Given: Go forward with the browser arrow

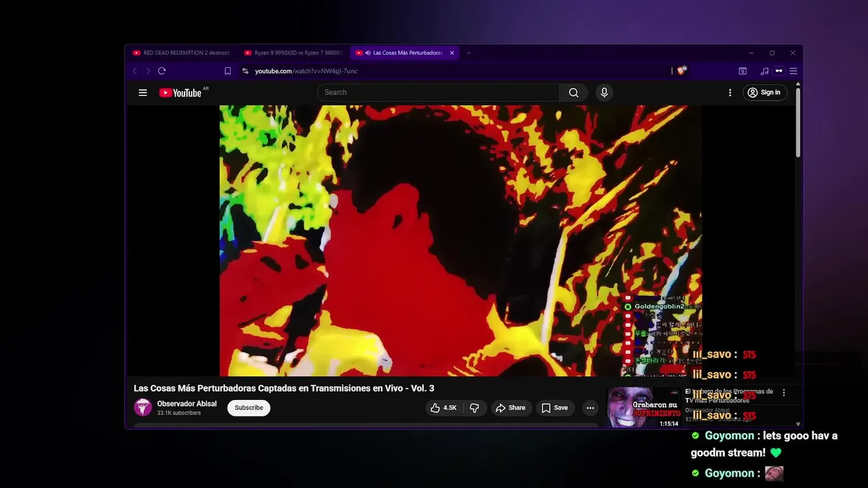Looking at the screenshot, I should (x=148, y=71).
